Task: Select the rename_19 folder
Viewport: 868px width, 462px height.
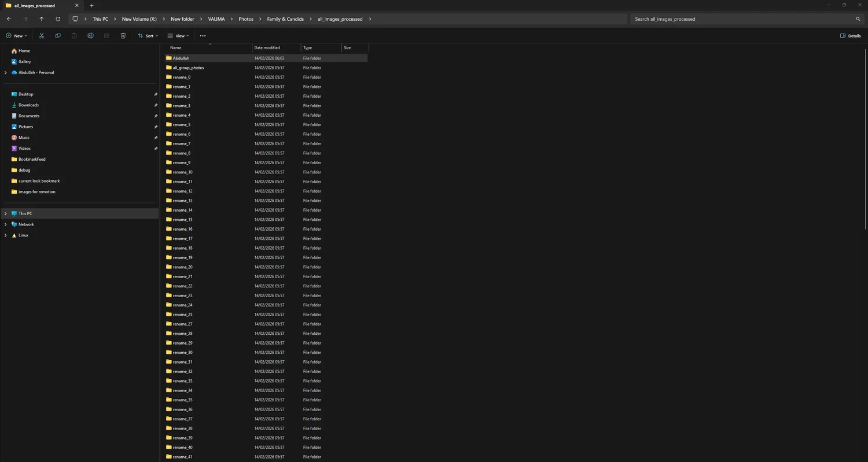Action: click(x=266, y=257)
